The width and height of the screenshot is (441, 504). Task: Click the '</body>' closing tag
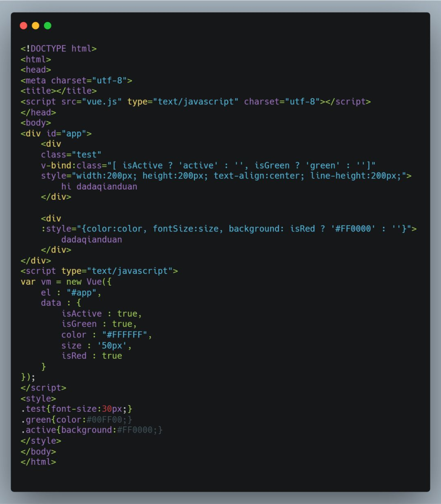tap(38, 451)
